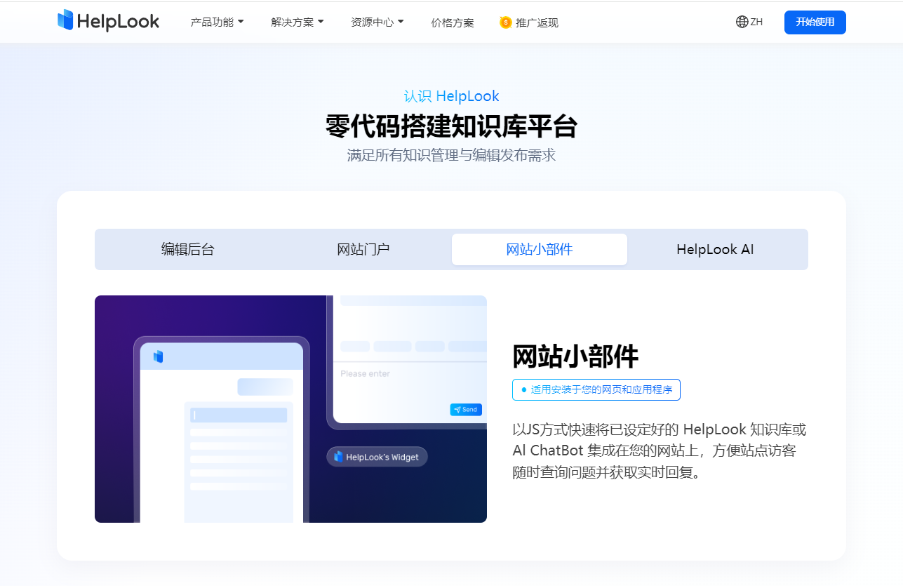Click the 网站小部件 heading text

[575, 356]
